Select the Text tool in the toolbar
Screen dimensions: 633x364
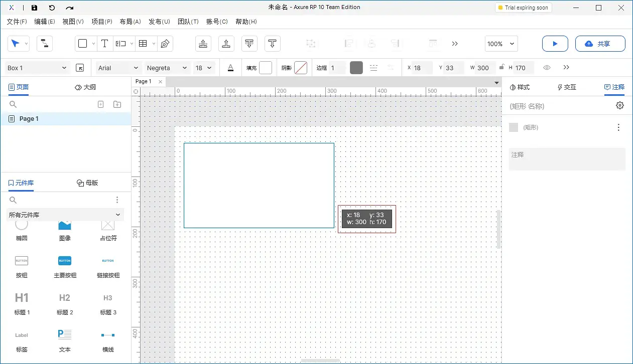105,44
